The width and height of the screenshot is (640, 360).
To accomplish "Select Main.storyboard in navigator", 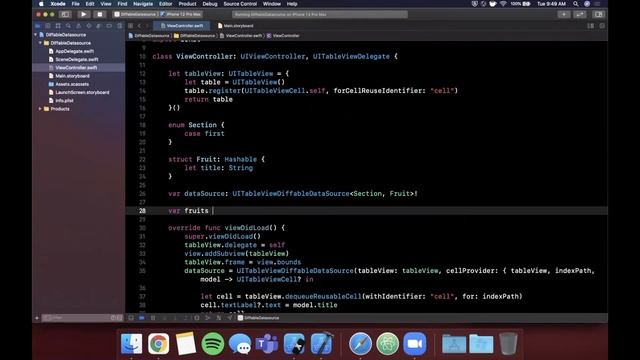I will tap(72, 76).
